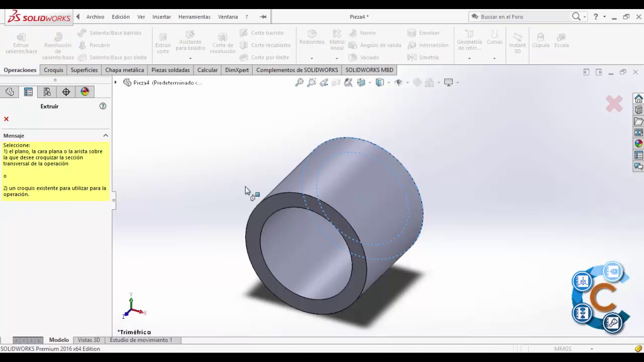Screen dimensions: 644x362
Task: Click the search magnifier icon
Action: click(x=576, y=17)
